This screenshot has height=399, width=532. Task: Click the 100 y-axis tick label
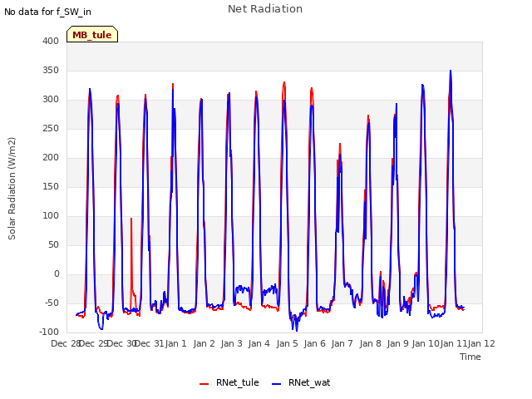tap(51, 216)
